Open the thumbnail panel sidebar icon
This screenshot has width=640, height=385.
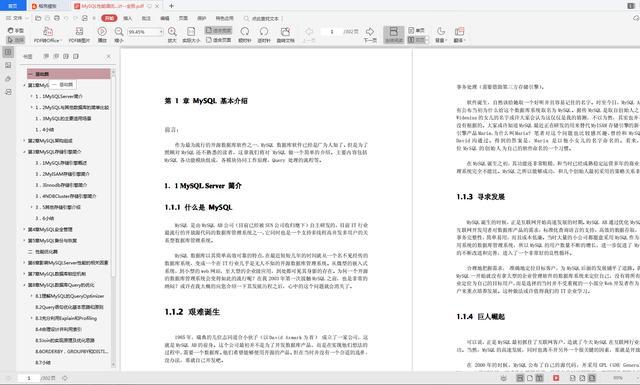(8, 65)
